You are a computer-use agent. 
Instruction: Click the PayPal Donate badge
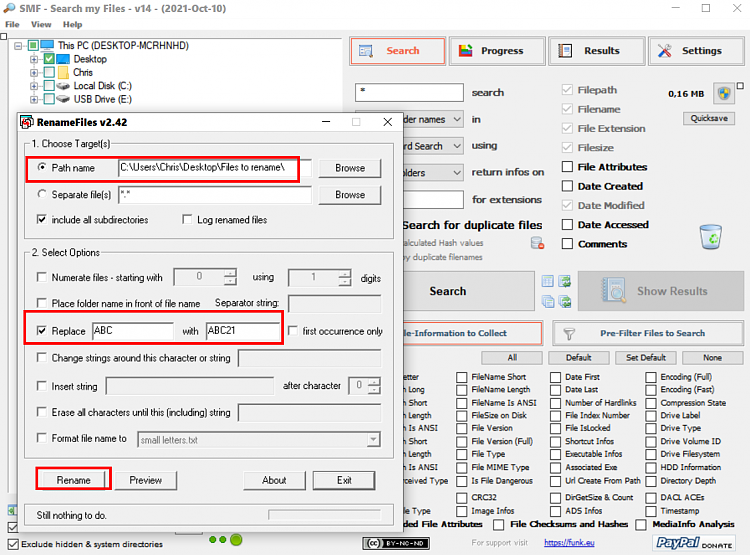pyautogui.click(x=694, y=543)
